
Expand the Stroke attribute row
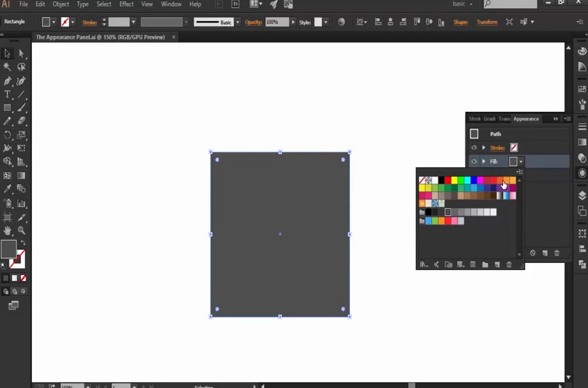coord(484,147)
